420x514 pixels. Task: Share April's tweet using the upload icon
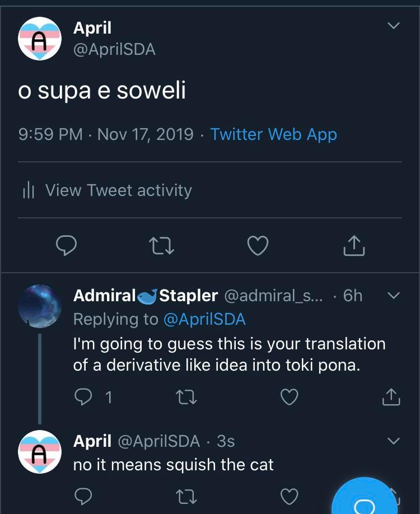[353, 245]
